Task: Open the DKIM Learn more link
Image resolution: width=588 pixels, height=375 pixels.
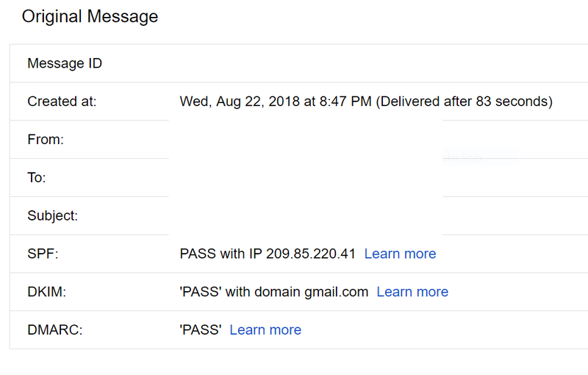Action: pos(412,292)
